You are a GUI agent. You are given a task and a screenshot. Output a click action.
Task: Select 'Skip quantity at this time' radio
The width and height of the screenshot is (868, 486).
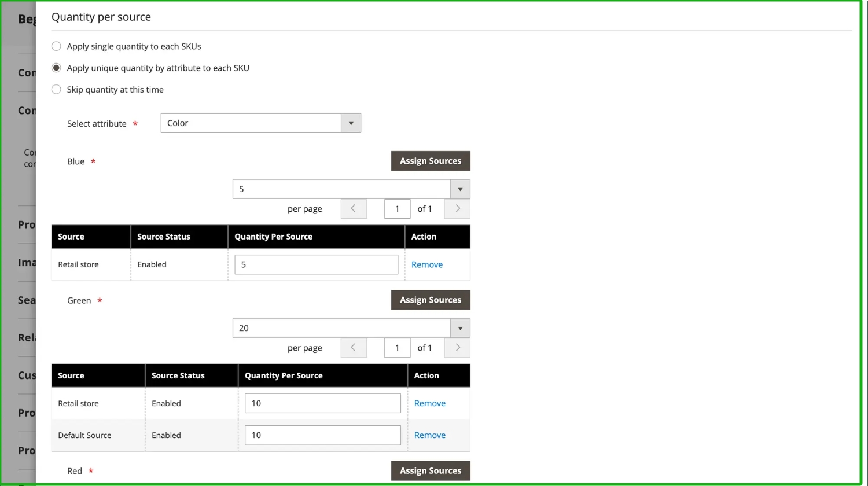click(56, 90)
